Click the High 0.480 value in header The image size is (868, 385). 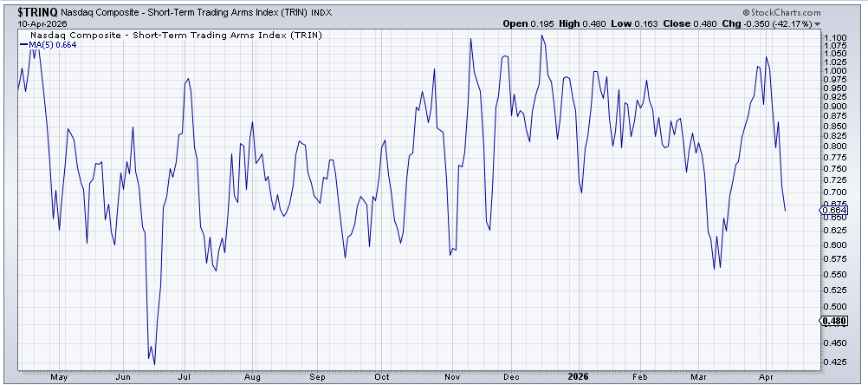coord(579,23)
